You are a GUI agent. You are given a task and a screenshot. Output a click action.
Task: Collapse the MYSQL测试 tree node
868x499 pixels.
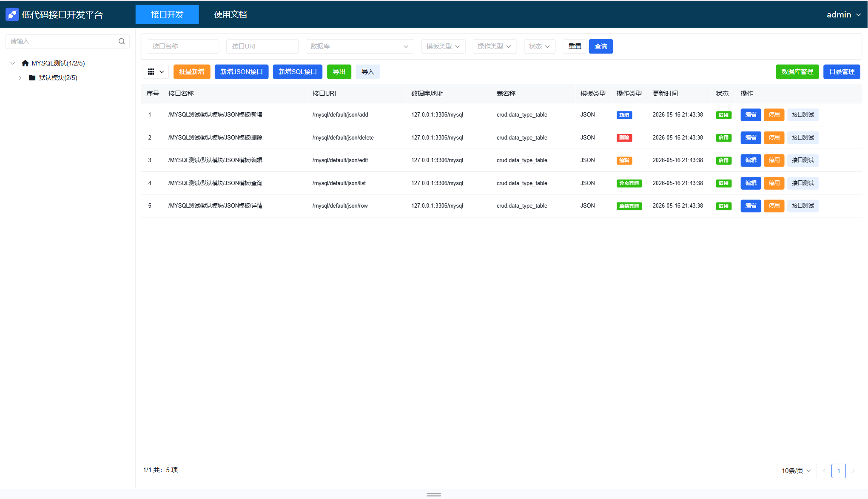(x=13, y=63)
